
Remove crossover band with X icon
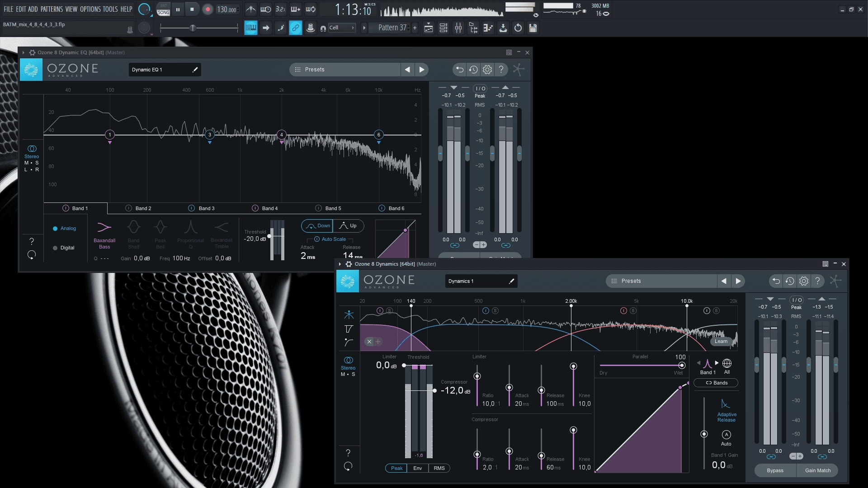(x=369, y=342)
